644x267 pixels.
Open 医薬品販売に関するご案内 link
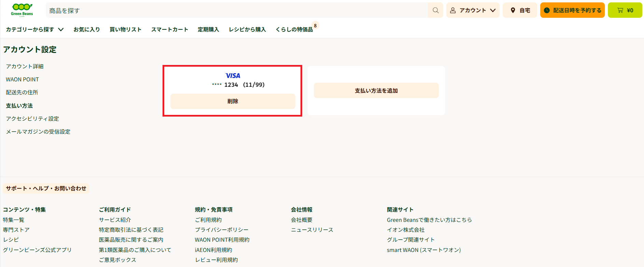click(x=131, y=240)
